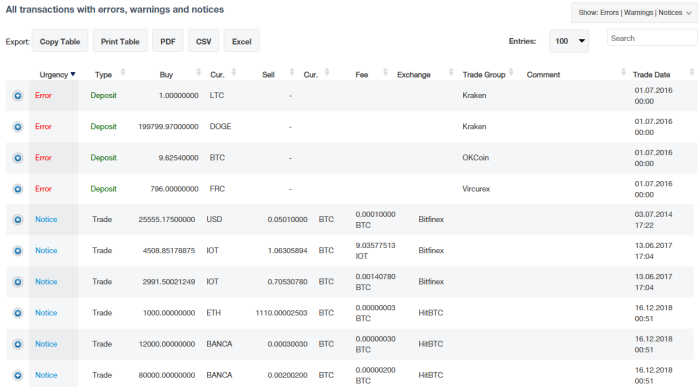Image resolution: width=700 pixels, height=387 pixels.
Task: Expand details for the DOGE deposit row
Action: pyautogui.click(x=17, y=127)
